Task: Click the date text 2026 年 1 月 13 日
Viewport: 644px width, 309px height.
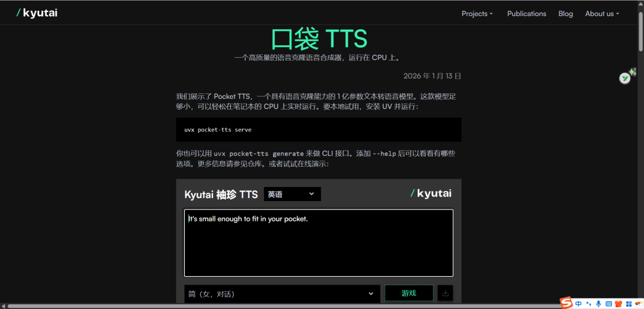Action: [x=432, y=76]
